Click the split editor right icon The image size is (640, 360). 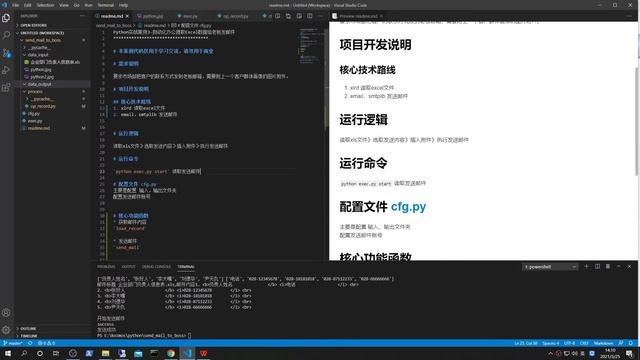(310, 16)
